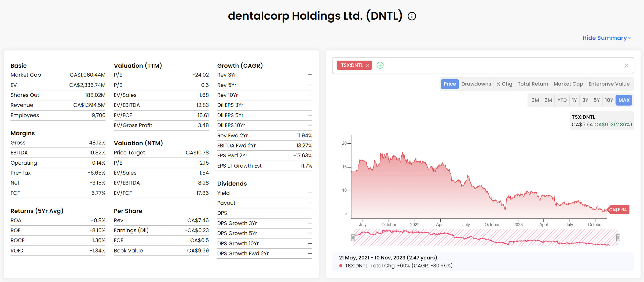This screenshot has width=644, height=282.
Task: Click the TSX:DNTL price legend box
Action: click(x=602, y=121)
